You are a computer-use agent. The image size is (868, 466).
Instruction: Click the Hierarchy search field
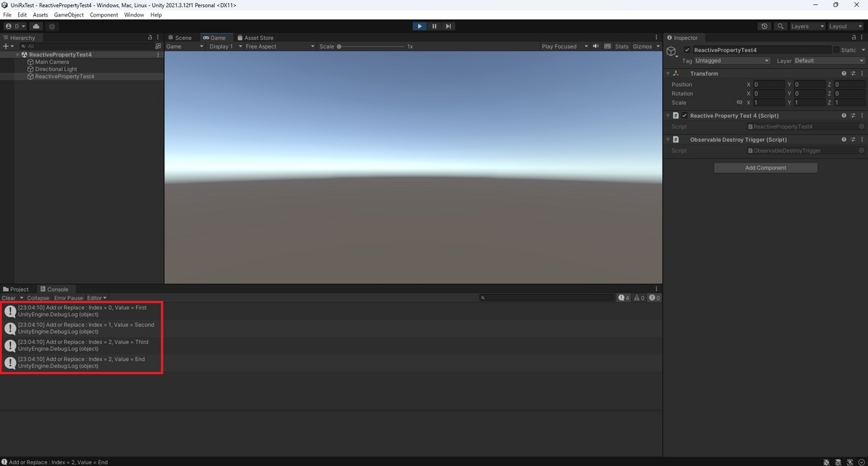coord(85,46)
